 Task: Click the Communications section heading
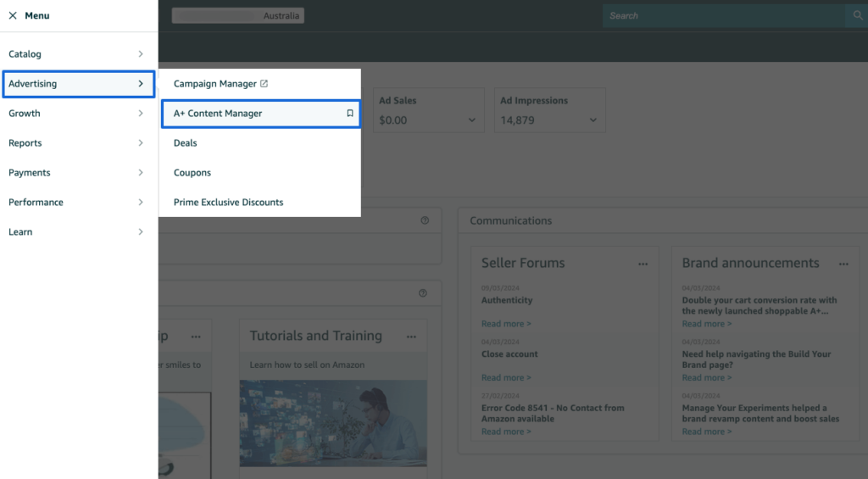(511, 220)
